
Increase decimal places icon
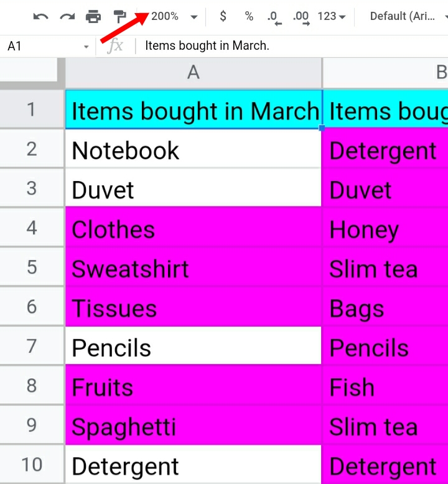click(x=301, y=18)
